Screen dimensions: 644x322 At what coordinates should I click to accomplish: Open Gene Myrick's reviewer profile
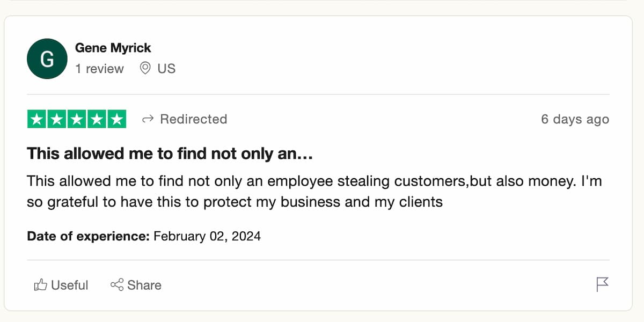tap(113, 48)
